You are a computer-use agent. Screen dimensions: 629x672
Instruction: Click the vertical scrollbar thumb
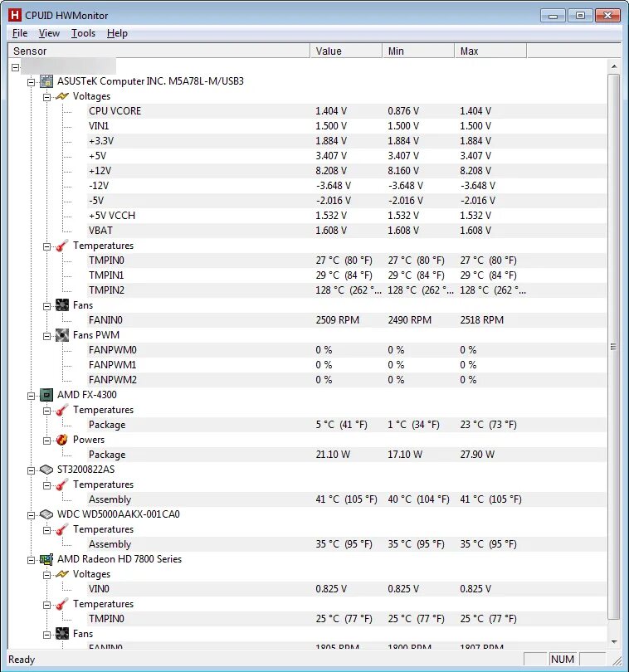pos(614,347)
